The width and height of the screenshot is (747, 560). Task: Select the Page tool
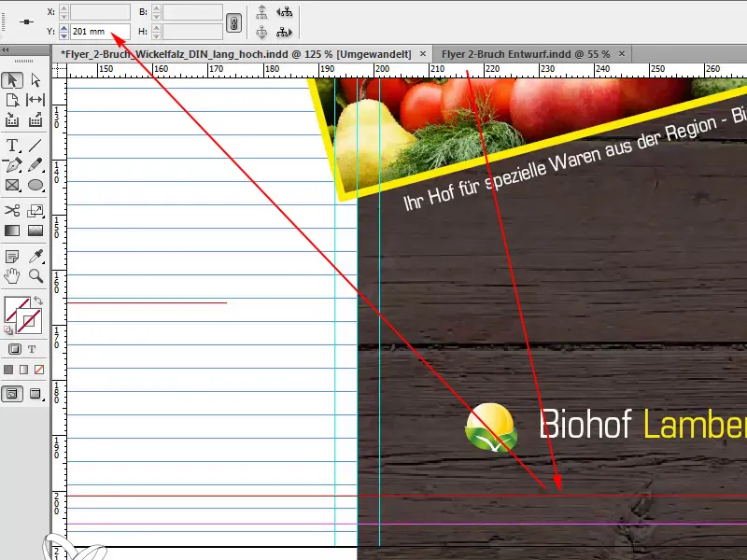[x=12, y=100]
